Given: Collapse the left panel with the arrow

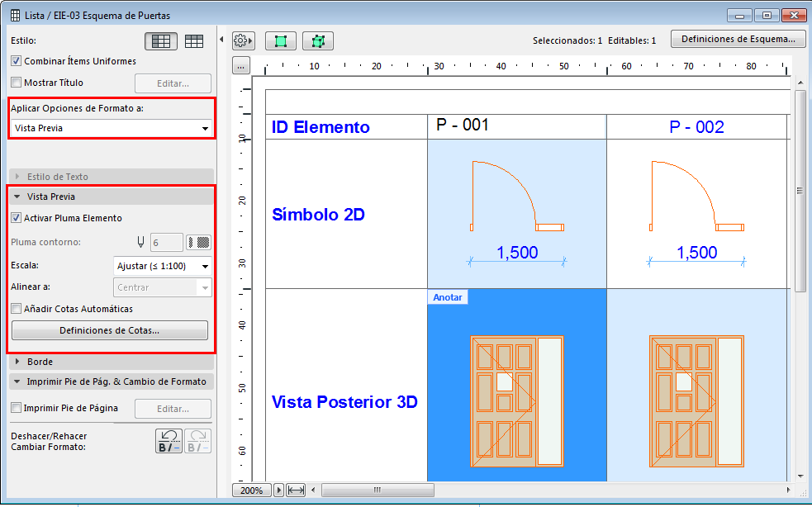Looking at the screenshot, I should click(221, 40).
